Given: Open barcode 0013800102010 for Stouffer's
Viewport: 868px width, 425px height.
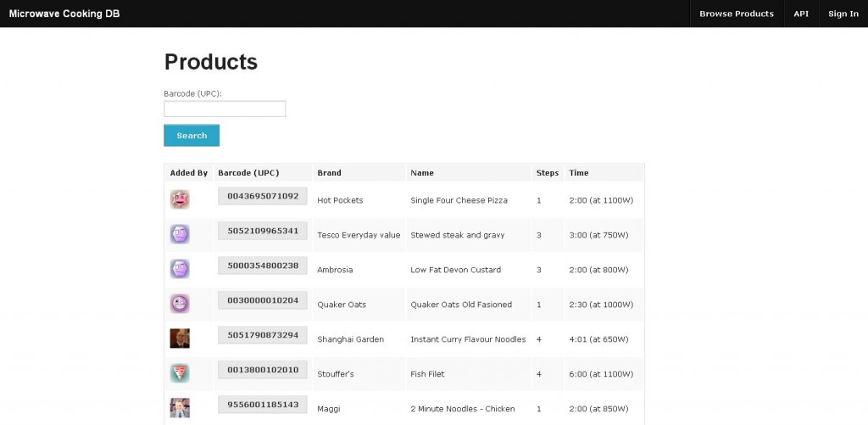Looking at the screenshot, I should tap(263, 370).
